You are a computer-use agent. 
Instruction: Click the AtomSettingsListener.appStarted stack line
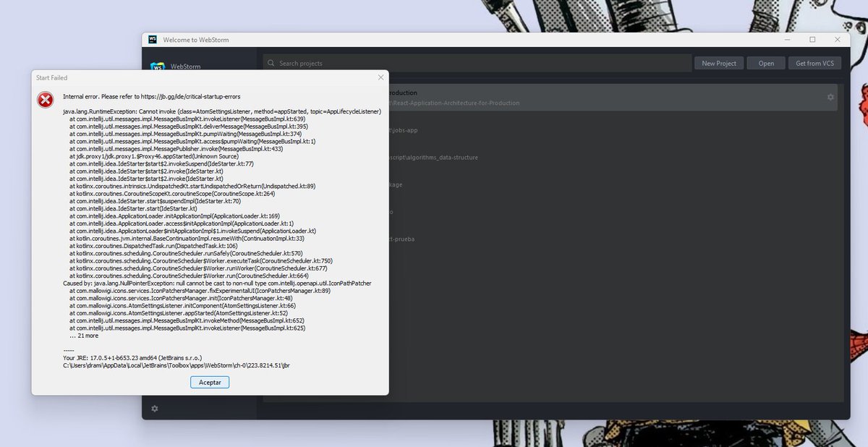click(x=178, y=313)
